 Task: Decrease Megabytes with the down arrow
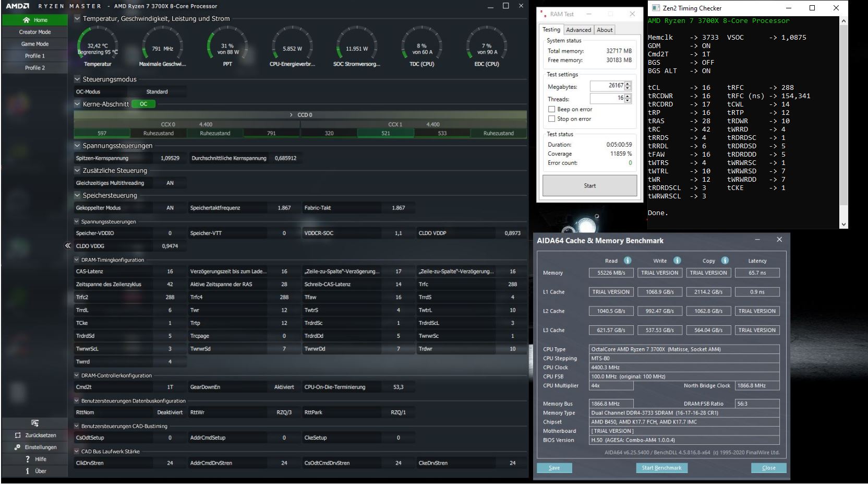point(628,88)
